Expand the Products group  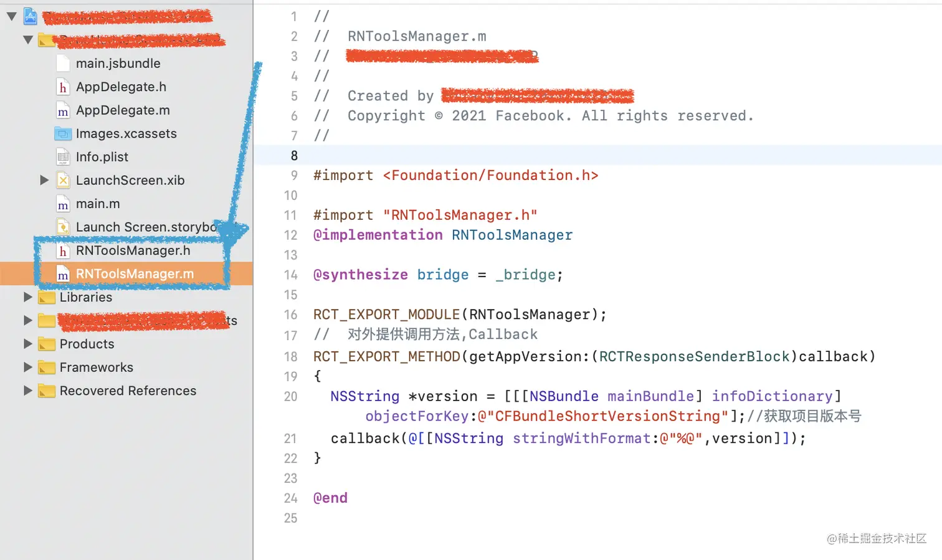click(x=27, y=344)
